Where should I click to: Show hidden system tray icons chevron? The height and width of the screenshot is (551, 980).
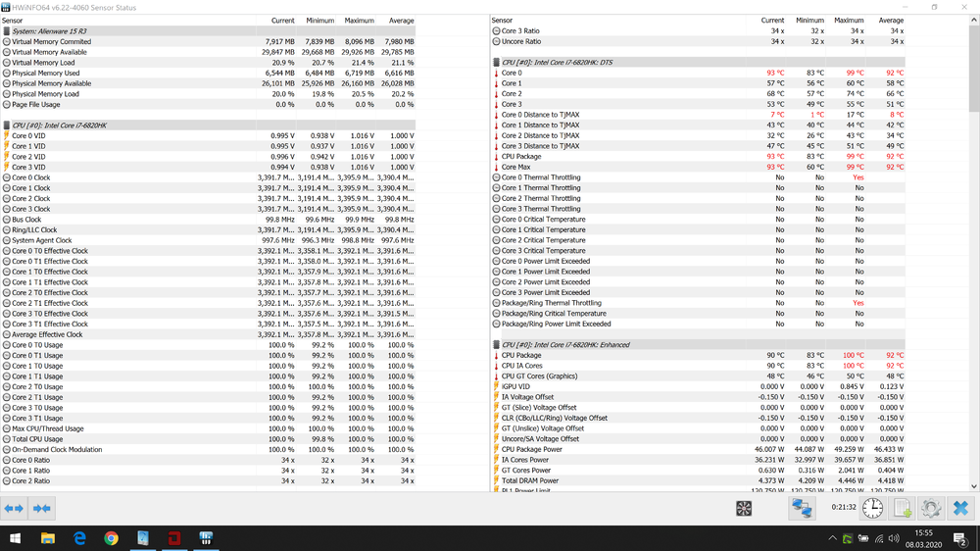click(832, 538)
